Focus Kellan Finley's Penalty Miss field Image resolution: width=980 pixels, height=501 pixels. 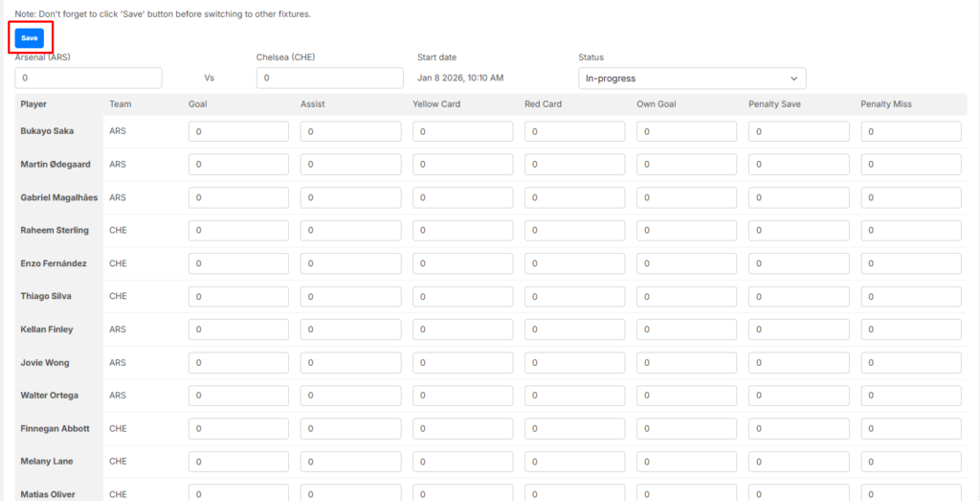(x=910, y=330)
